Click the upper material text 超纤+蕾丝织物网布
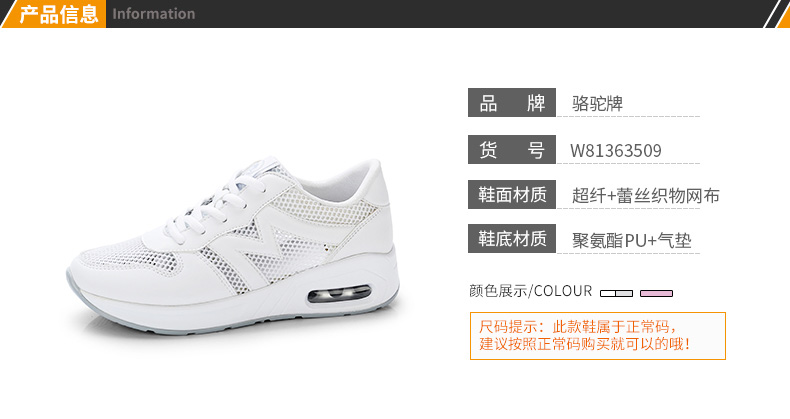This screenshot has width=790, height=419. coord(645,195)
